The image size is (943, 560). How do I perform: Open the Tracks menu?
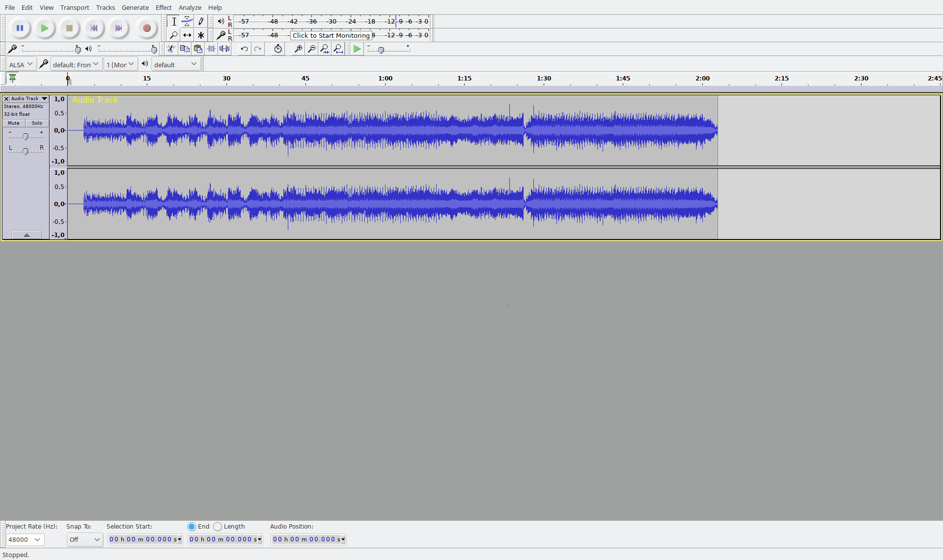(x=106, y=7)
